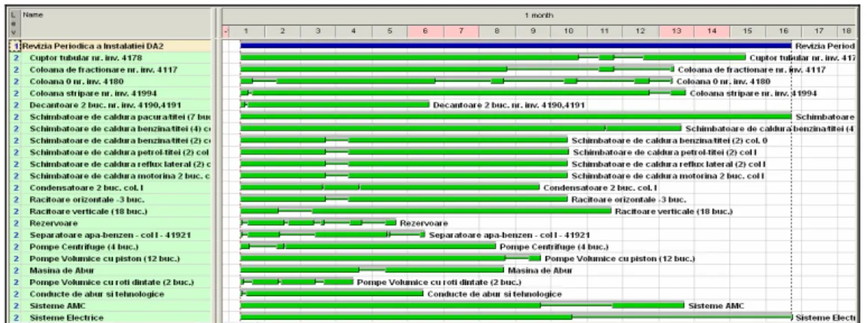
Task: Click the "1 month" timescale header
Action: pos(538,16)
